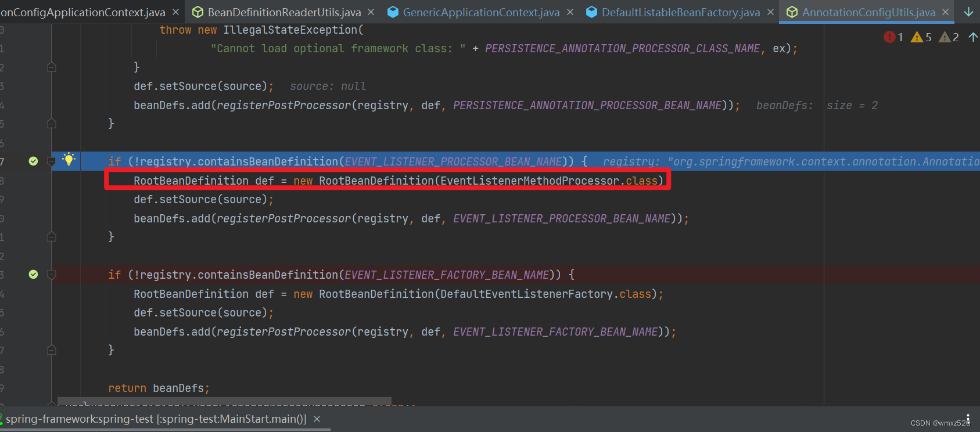Close the GenericApplicationContext.java tab

click(x=570, y=12)
